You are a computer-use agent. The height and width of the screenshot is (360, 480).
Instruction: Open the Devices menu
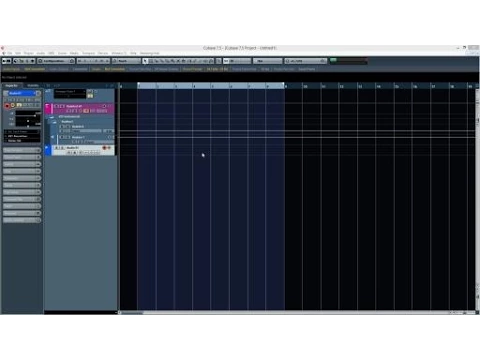[x=103, y=53]
